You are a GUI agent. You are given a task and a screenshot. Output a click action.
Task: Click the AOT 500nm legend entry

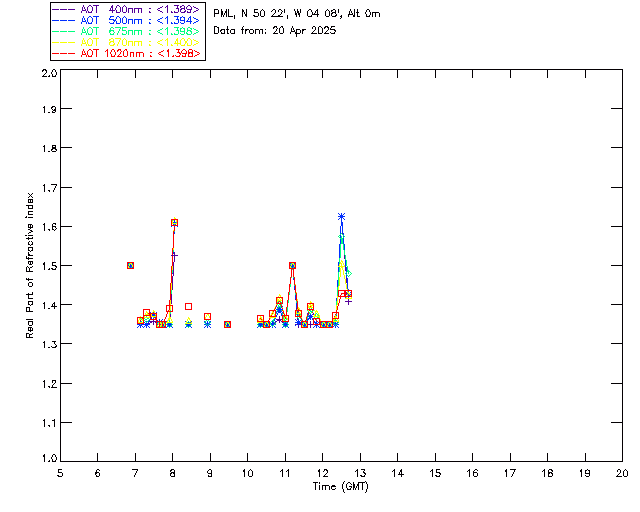126,20
